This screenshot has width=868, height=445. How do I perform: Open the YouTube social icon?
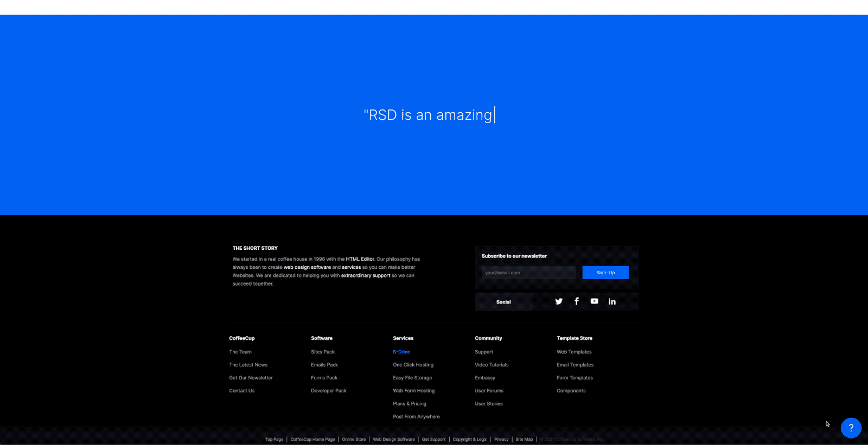pyautogui.click(x=595, y=301)
